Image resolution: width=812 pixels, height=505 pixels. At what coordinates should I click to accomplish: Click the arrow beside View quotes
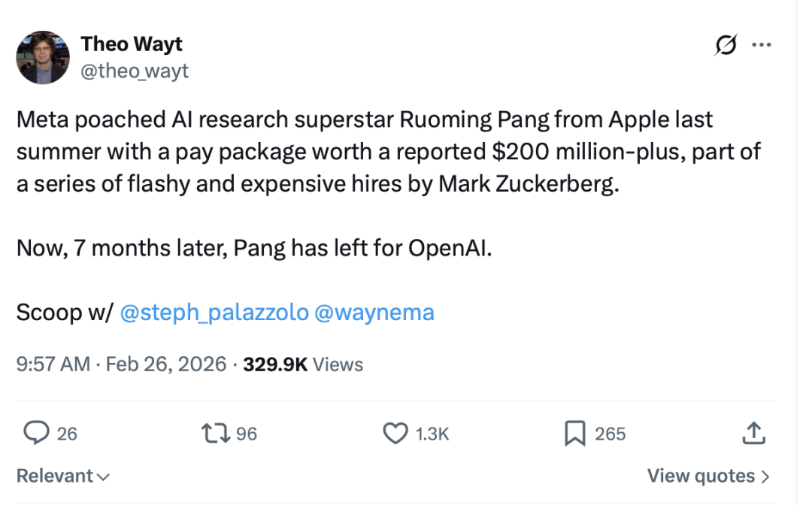coord(765,476)
